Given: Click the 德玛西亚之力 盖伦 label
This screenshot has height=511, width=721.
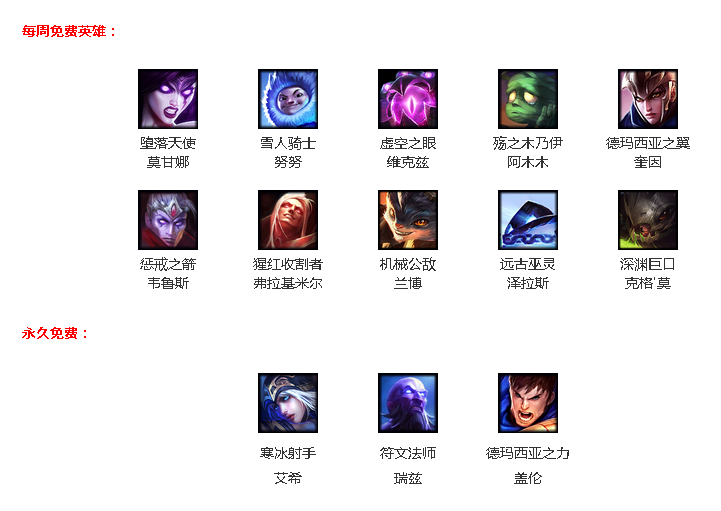Looking at the screenshot, I should (x=528, y=466).
